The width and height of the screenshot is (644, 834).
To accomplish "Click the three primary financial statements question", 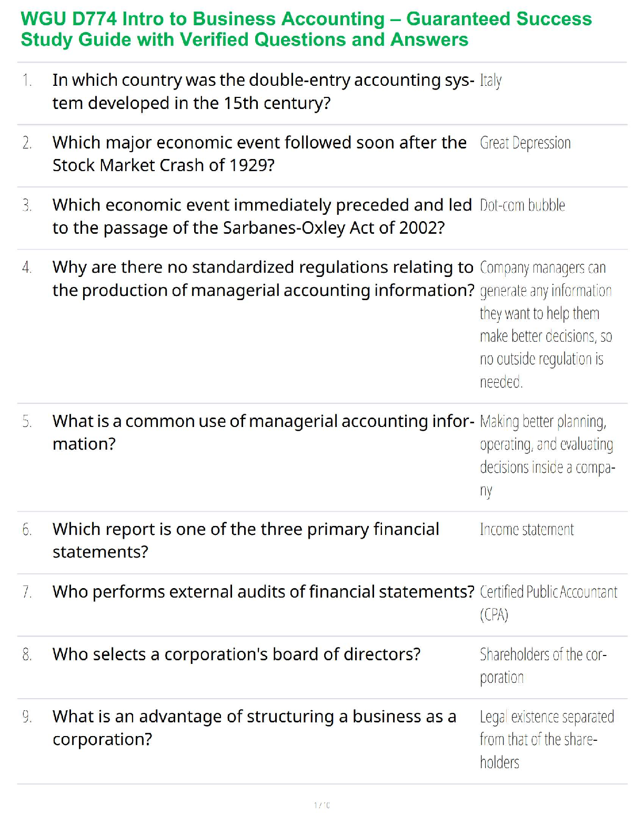I will coord(246,540).
